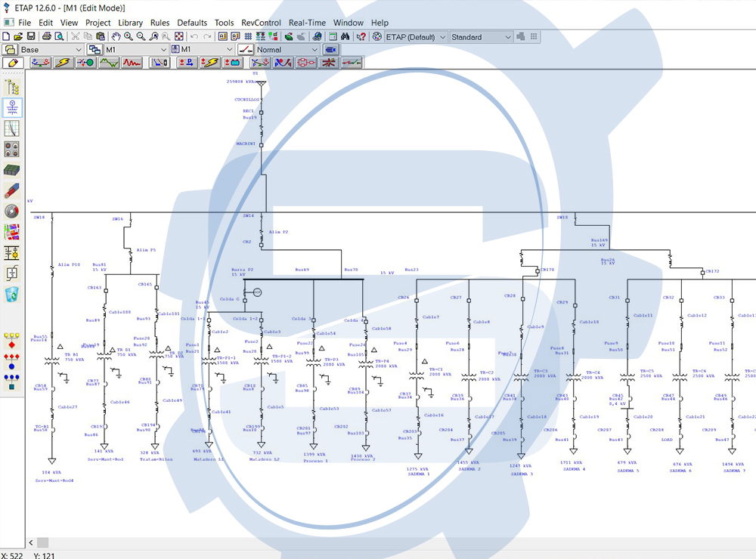Click the Theme color palette icon

377,36
